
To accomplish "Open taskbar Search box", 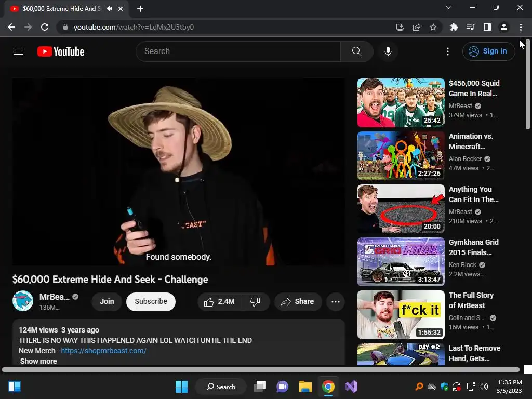I will 221,387.
